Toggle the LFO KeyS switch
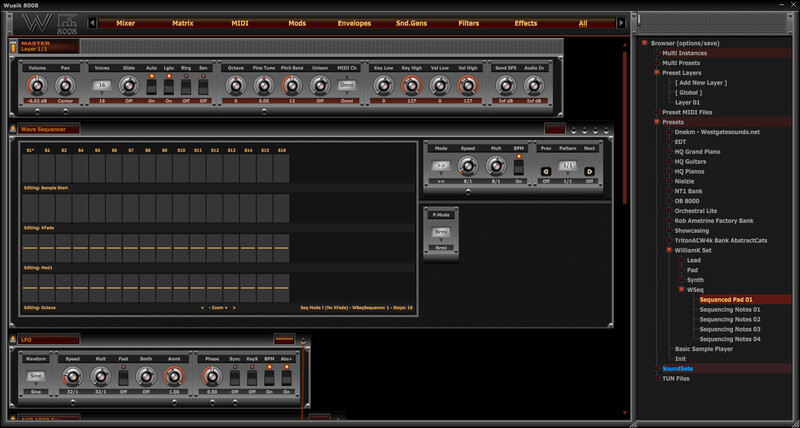This screenshot has height=428, width=800. 252,378
